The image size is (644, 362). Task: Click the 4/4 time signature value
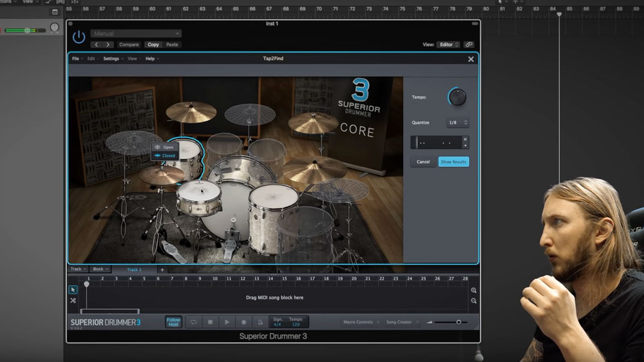(278, 325)
